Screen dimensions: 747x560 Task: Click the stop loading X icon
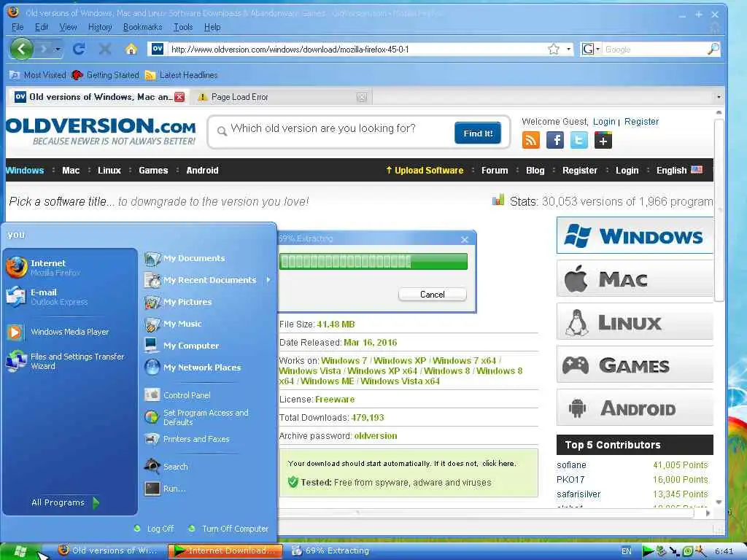pyautogui.click(x=105, y=49)
